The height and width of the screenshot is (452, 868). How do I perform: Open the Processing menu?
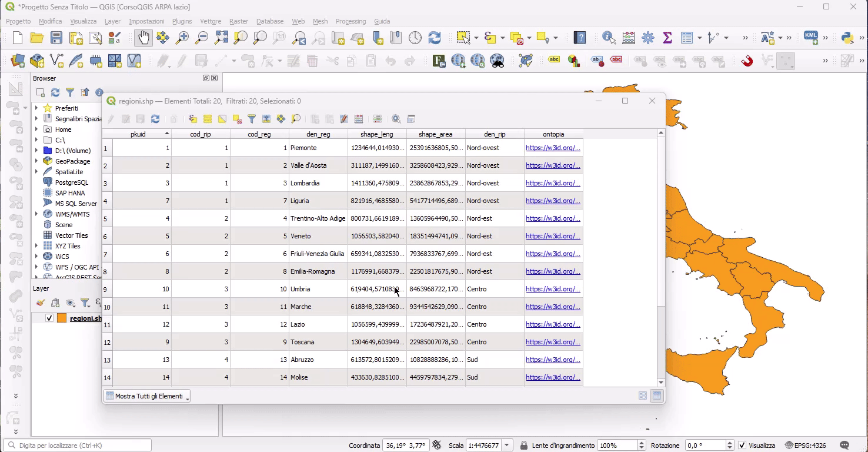point(350,21)
